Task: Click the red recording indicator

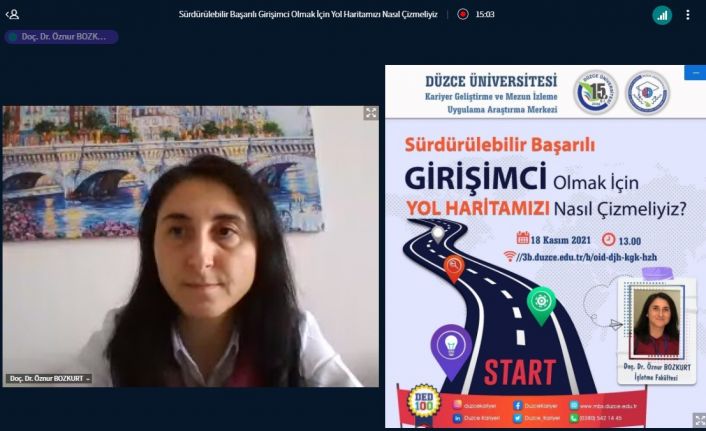Action: click(x=462, y=14)
